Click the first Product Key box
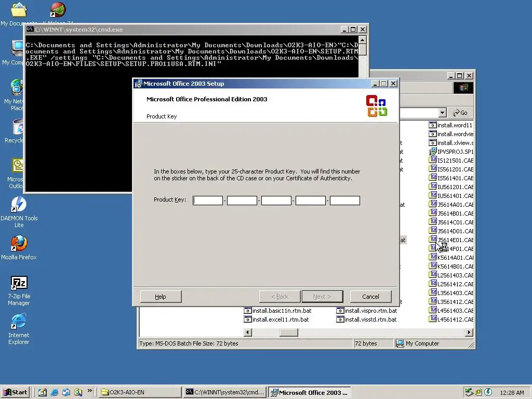532x399 pixels. [x=208, y=201]
